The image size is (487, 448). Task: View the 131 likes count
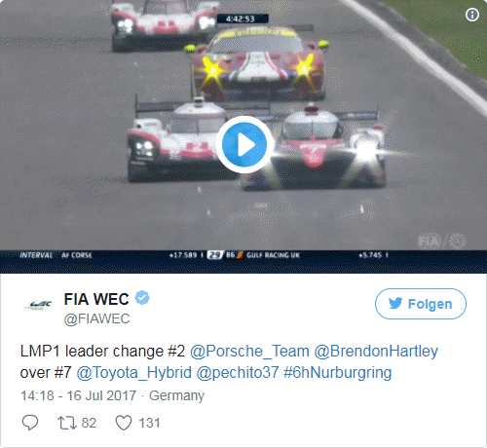pos(149,423)
